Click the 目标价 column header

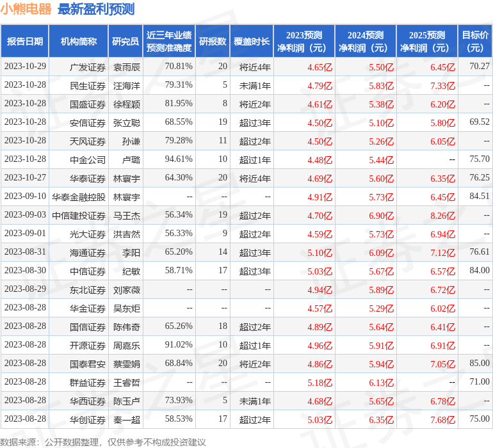point(475,41)
